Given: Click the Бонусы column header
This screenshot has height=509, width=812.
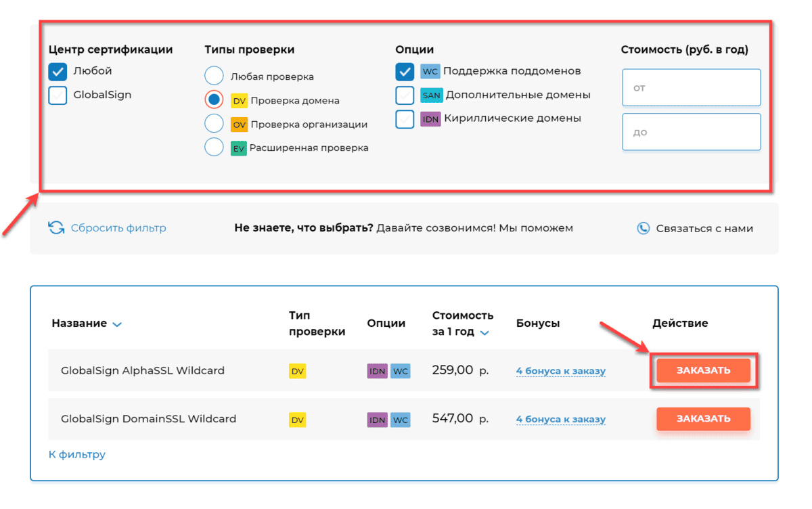Looking at the screenshot, I should coord(538,324).
